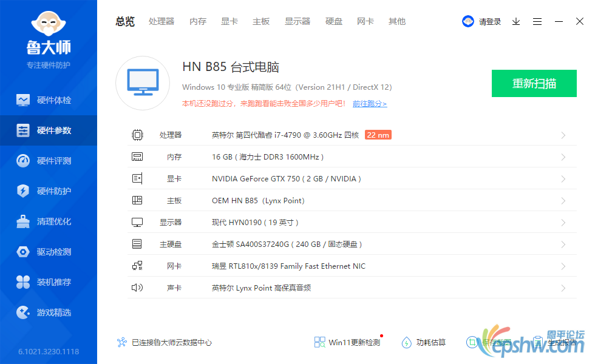Expand the 声卡 row chevron
The width and height of the screenshot is (595, 364).
[x=563, y=288]
